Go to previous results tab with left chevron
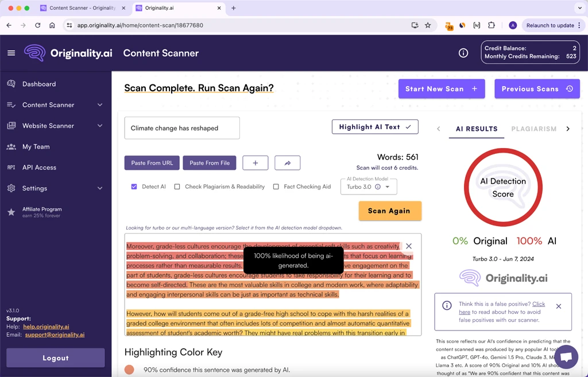Screen dimensions: 588x377 tap(438, 129)
